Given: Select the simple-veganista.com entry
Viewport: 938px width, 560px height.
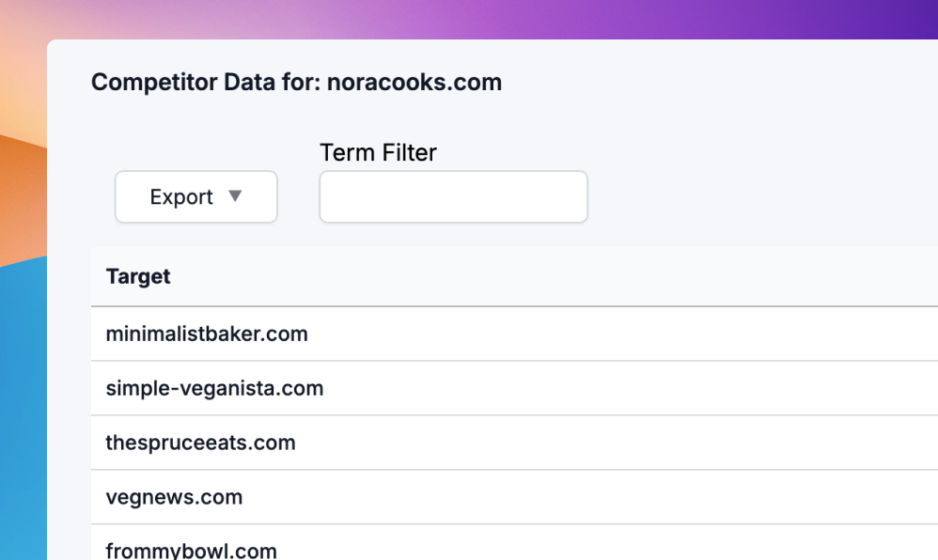Looking at the screenshot, I should point(214,388).
